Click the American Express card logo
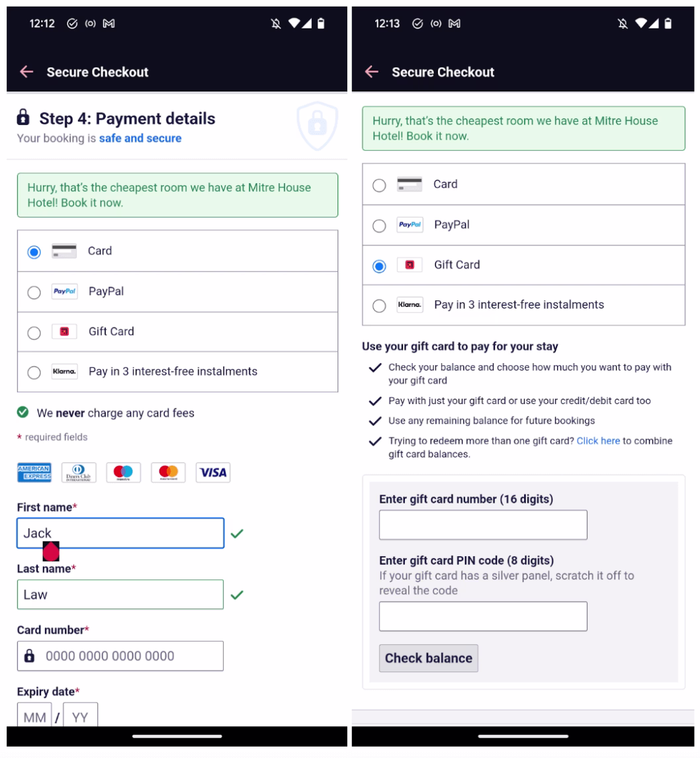This screenshot has width=700, height=758. tap(34, 473)
